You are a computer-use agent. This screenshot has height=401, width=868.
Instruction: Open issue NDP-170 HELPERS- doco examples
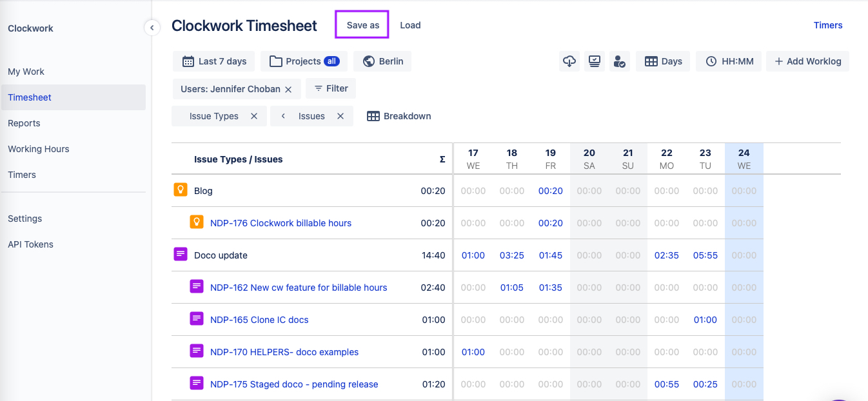(284, 352)
